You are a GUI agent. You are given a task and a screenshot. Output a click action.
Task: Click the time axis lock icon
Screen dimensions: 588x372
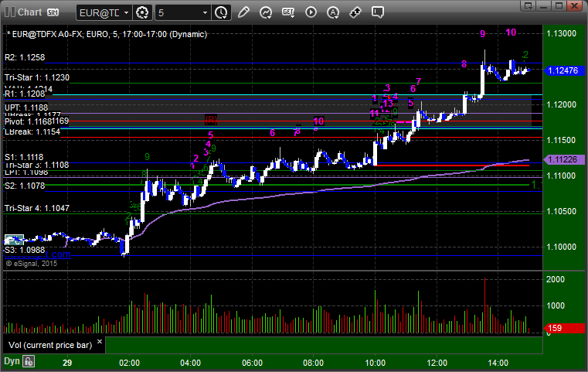(x=29, y=361)
